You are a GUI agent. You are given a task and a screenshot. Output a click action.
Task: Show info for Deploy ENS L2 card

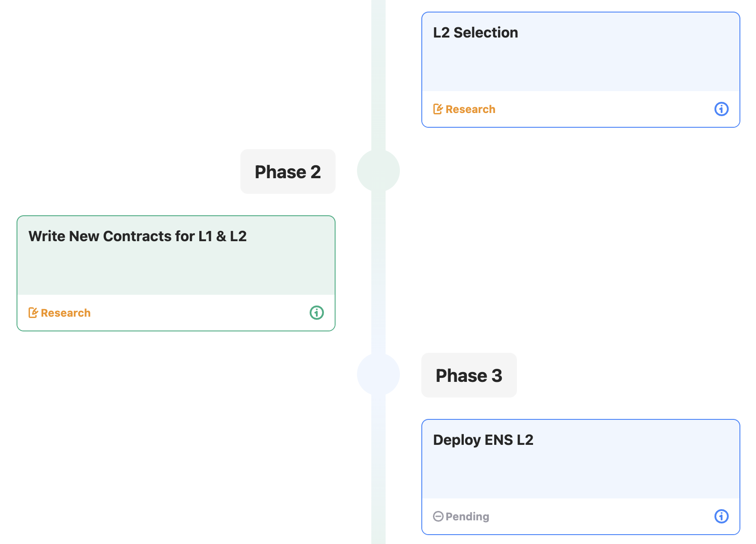[721, 516]
